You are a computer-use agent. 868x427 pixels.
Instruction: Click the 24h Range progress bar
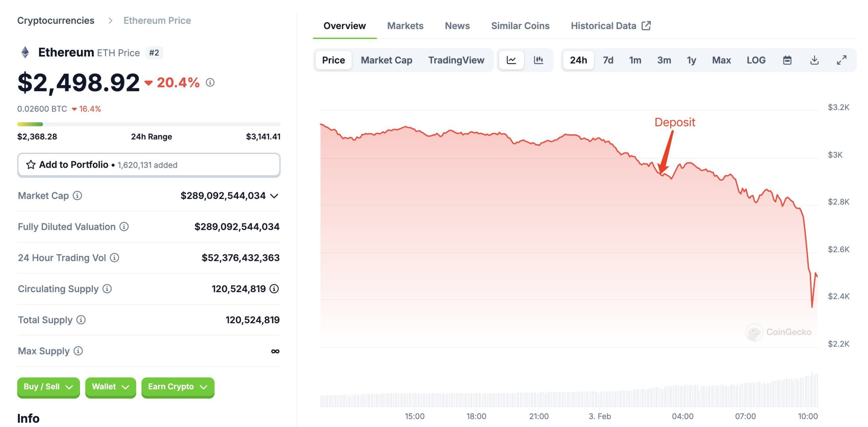click(149, 124)
